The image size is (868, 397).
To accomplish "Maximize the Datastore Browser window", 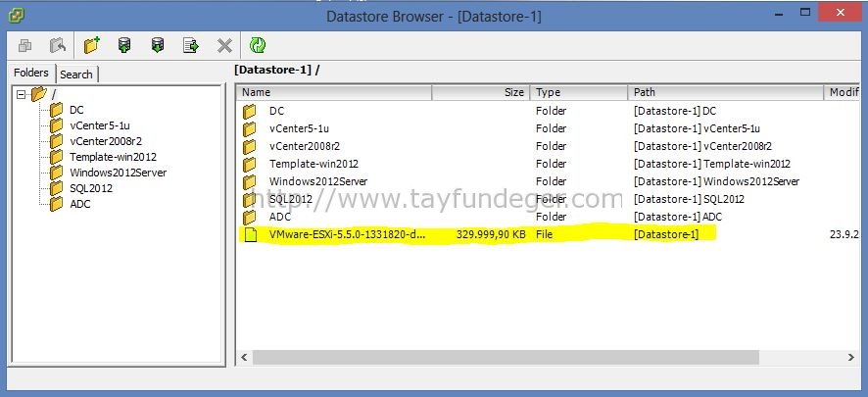I will [805, 12].
